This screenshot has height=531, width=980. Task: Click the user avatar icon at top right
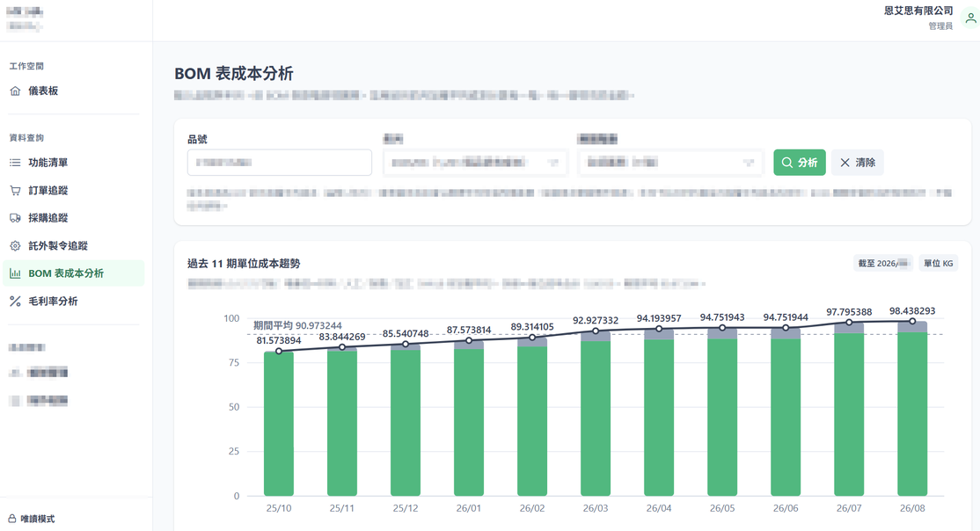pos(970,18)
